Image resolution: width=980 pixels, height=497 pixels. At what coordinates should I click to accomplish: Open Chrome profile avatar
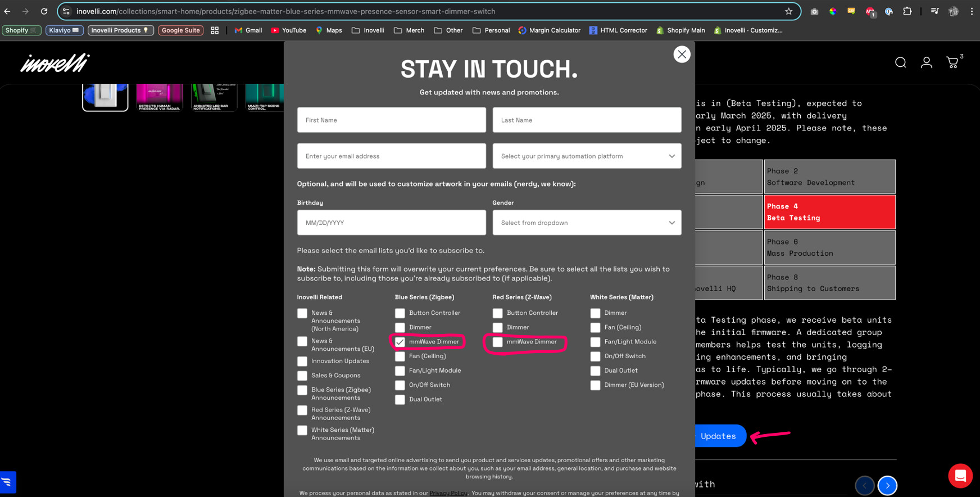tap(953, 11)
